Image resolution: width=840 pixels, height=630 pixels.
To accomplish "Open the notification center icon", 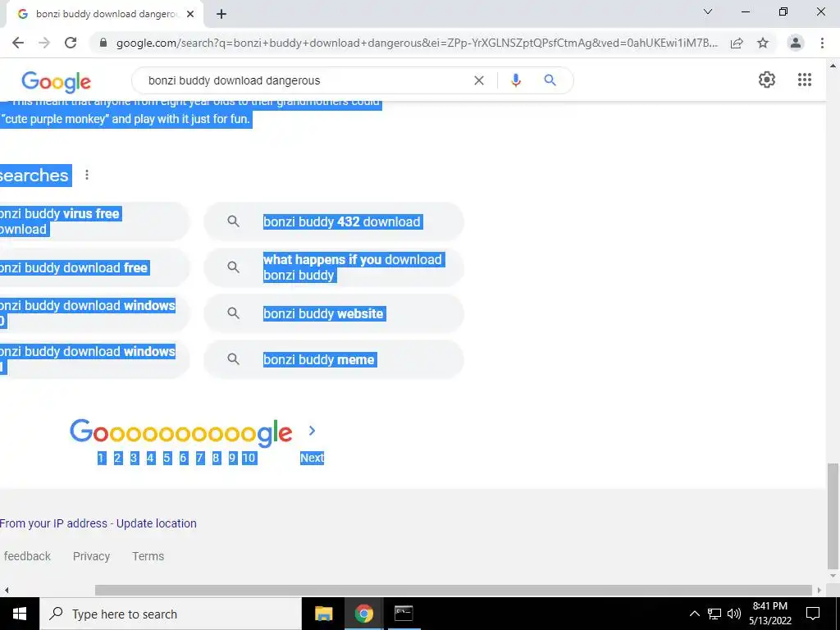I will pos(813,614).
